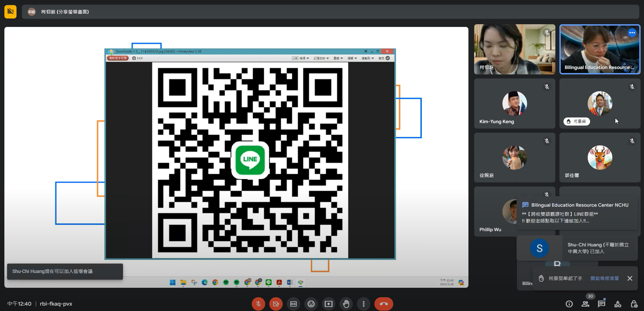Click the shared taskbar clock showing 12:40

click(x=447, y=282)
